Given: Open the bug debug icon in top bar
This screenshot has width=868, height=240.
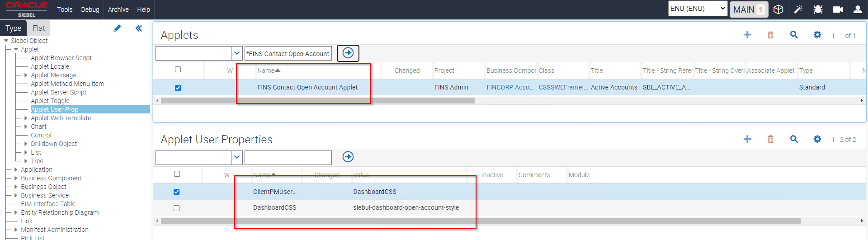Looking at the screenshot, I should [818, 9].
